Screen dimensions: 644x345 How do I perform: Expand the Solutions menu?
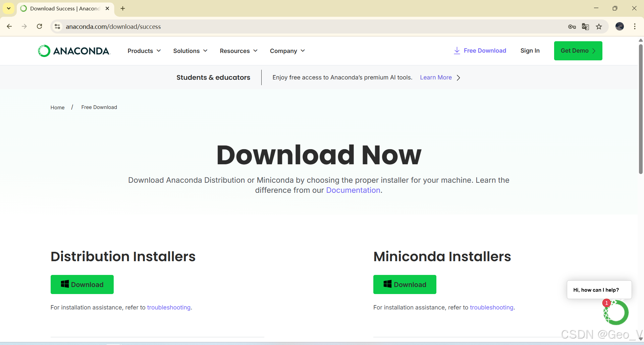tap(190, 51)
